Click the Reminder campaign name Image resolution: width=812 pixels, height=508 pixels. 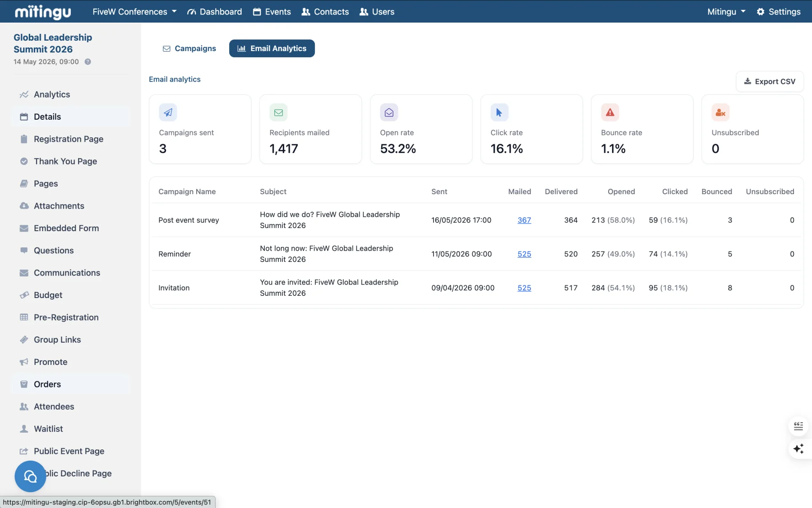pos(175,254)
